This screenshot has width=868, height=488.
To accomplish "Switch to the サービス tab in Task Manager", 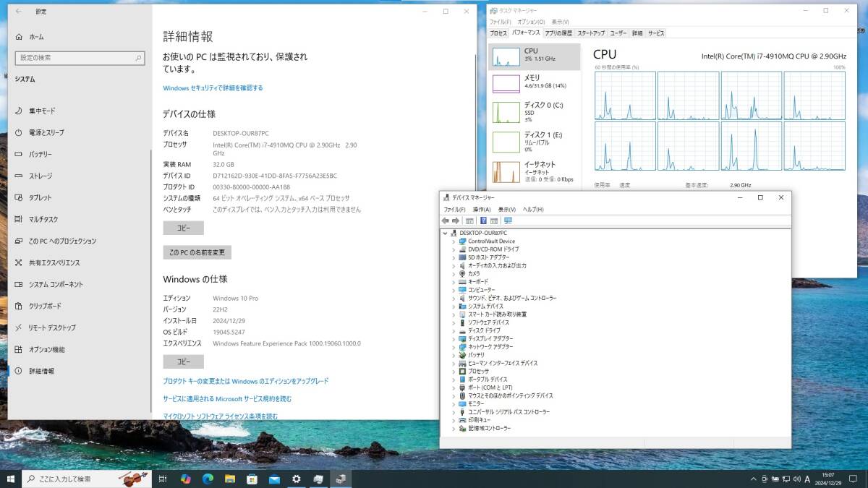I will coord(656,33).
